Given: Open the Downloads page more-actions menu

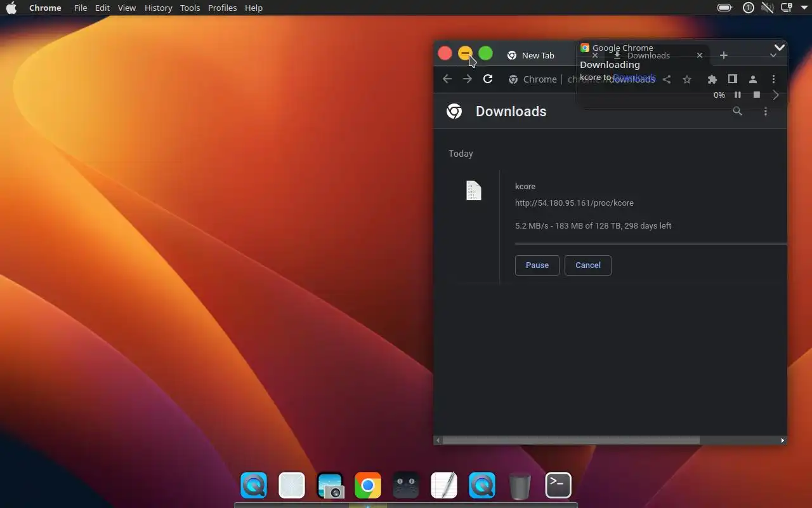Looking at the screenshot, I should pyautogui.click(x=766, y=111).
